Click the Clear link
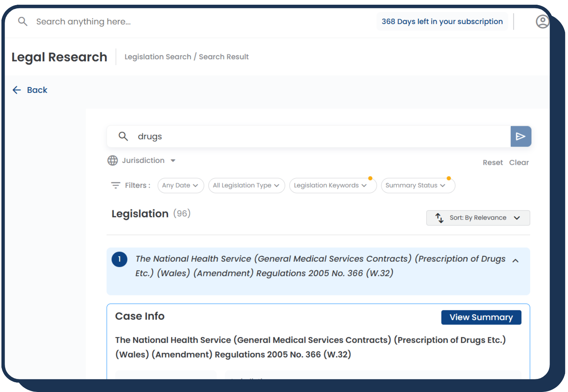 coord(519,163)
